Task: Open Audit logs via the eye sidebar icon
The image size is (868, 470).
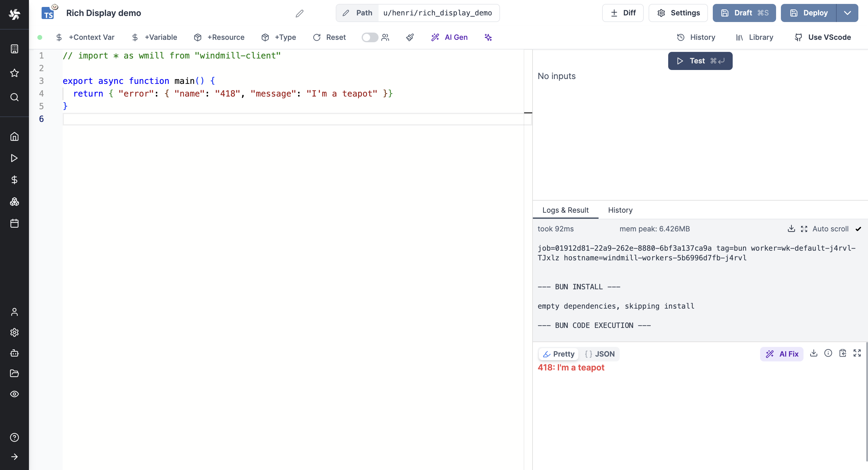Action: coord(14,394)
